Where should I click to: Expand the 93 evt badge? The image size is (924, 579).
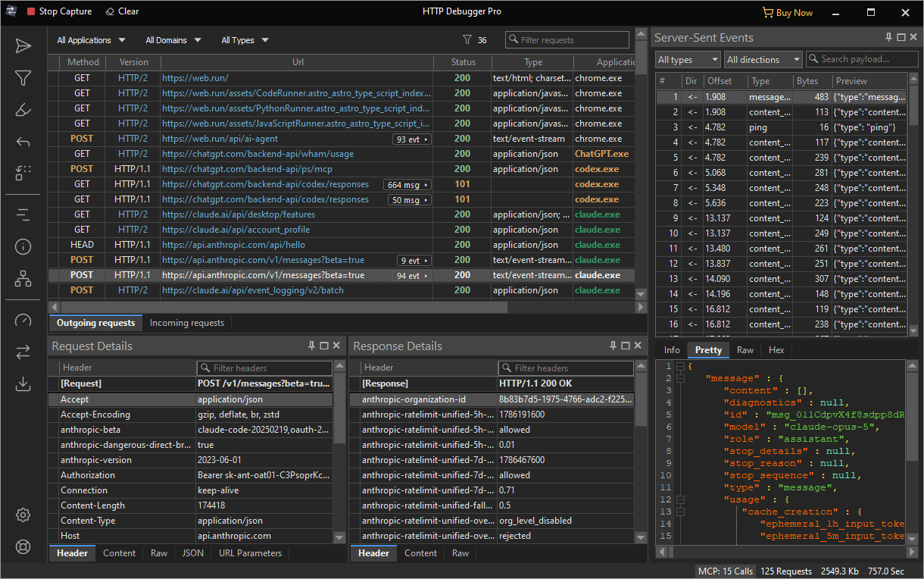[x=412, y=139]
